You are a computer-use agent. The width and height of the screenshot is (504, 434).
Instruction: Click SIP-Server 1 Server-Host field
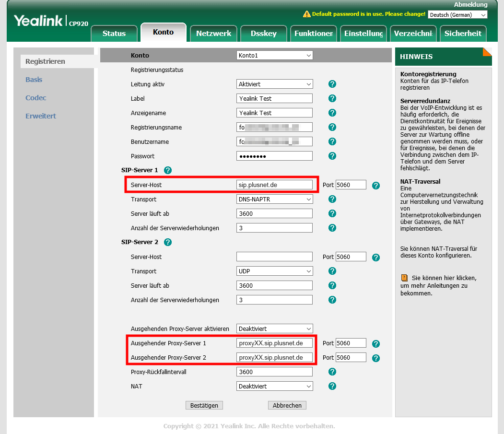(x=274, y=185)
